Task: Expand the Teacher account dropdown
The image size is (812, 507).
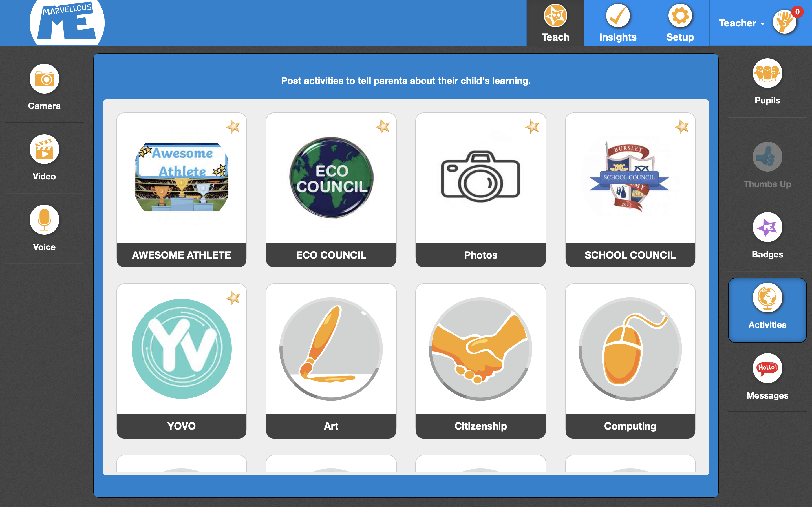Action: tap(742, 23)
